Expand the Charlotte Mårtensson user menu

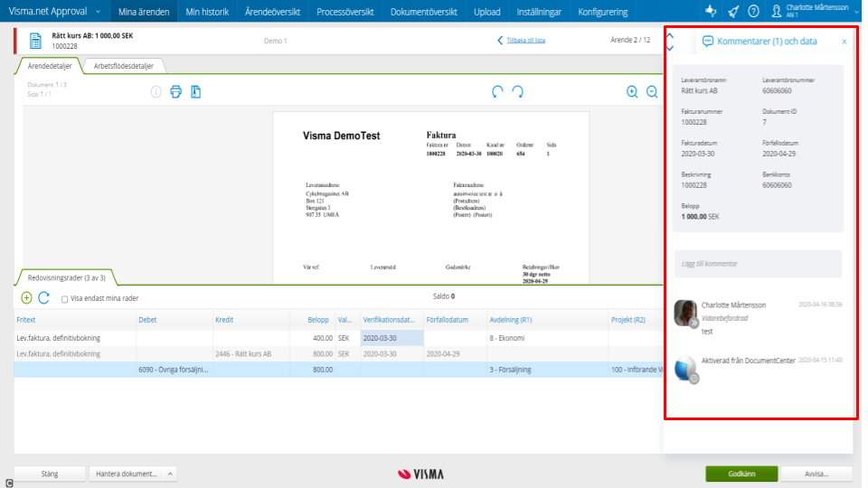click(x=856, y=12)
